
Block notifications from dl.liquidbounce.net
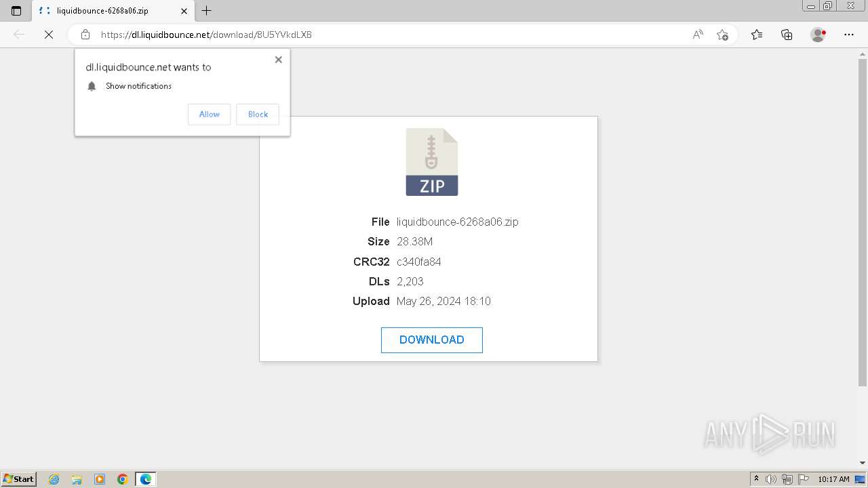point(258,115)
